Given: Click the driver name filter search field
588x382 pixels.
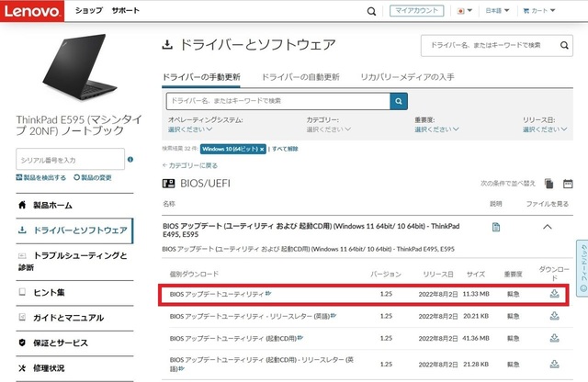Looking at the screenshot, I should pos(277,101).
